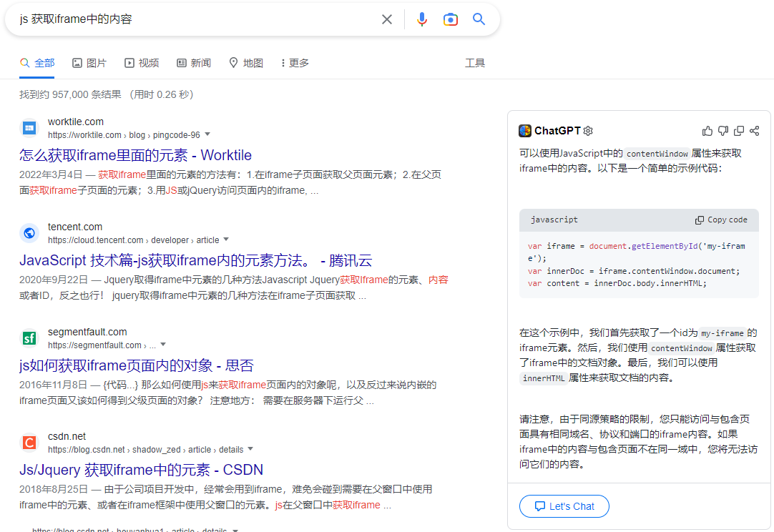Submit search with magnifier icon
774x532 pixels.
479,19
